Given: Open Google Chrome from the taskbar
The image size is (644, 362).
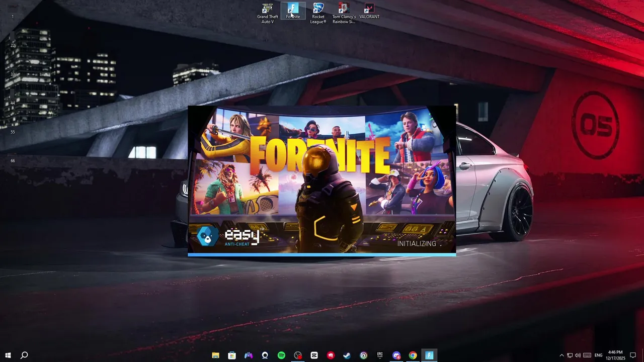Looking at the screenshot, I should click(413, 355).
